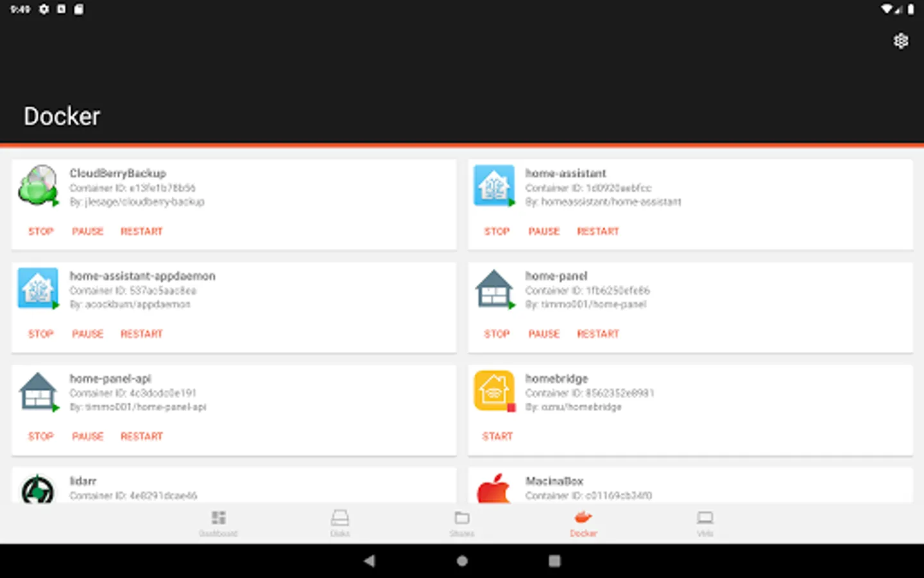Click the By: timmo001/home-panel-api line
This screenshot has height=578, width=924.
pos(138,407)
